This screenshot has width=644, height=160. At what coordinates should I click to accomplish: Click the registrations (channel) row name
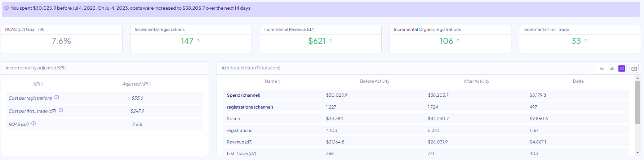click(x=250, y=107)
